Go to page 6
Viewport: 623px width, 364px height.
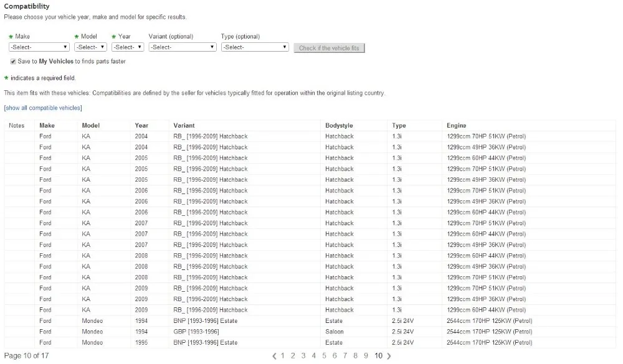click(x=335, y=356)
